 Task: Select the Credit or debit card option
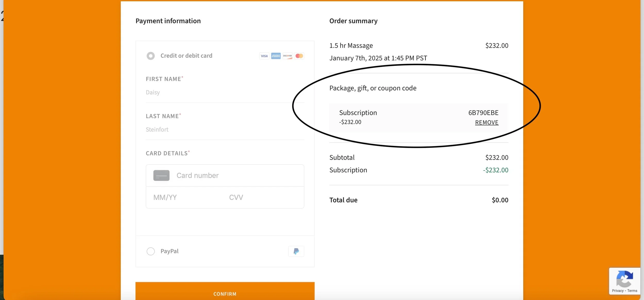click(x=151, y=56)
